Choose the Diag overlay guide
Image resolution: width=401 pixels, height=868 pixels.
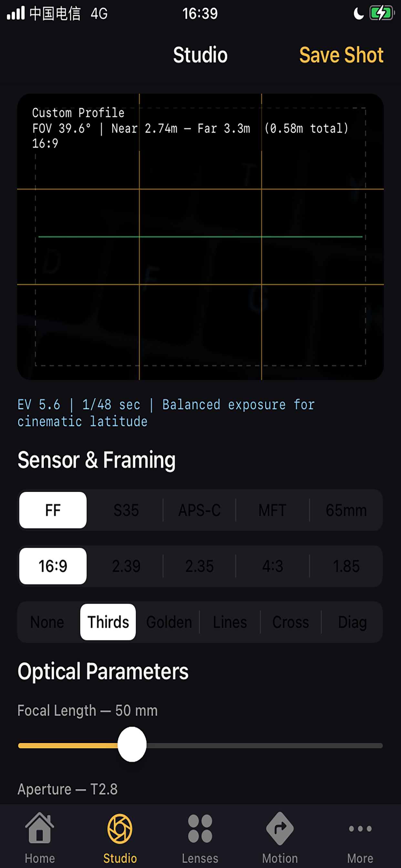pyautogui.click(x=352, y=622)
